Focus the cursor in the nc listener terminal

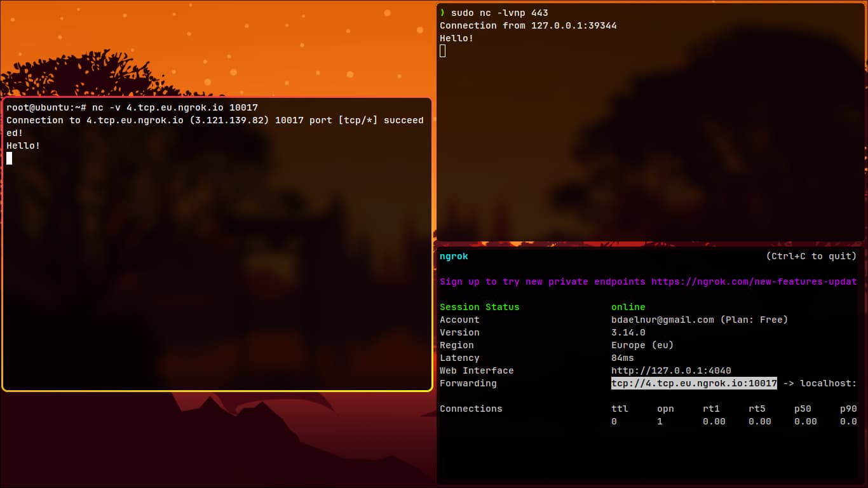tap(443, 51)
